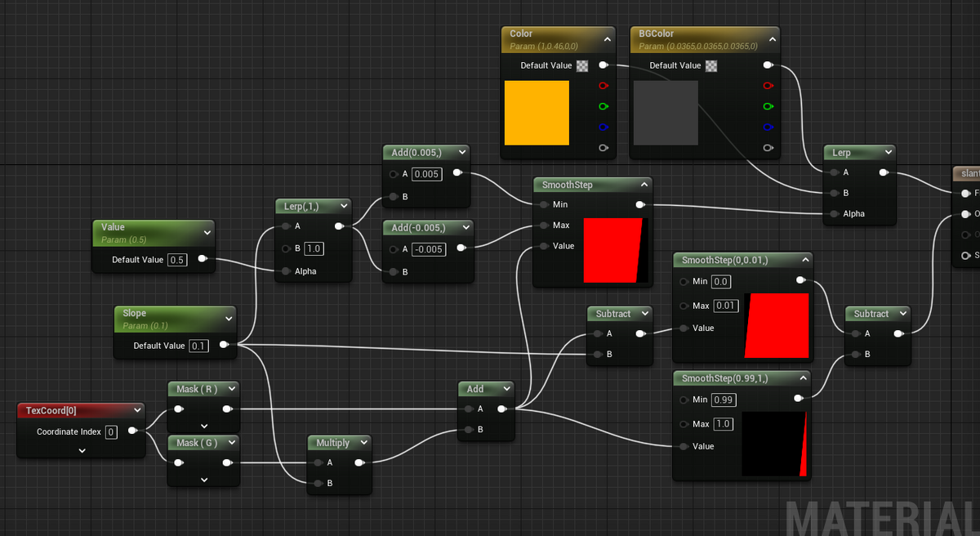
Task: Expand the Value parameter node chevron
Action: click(206, 233)
